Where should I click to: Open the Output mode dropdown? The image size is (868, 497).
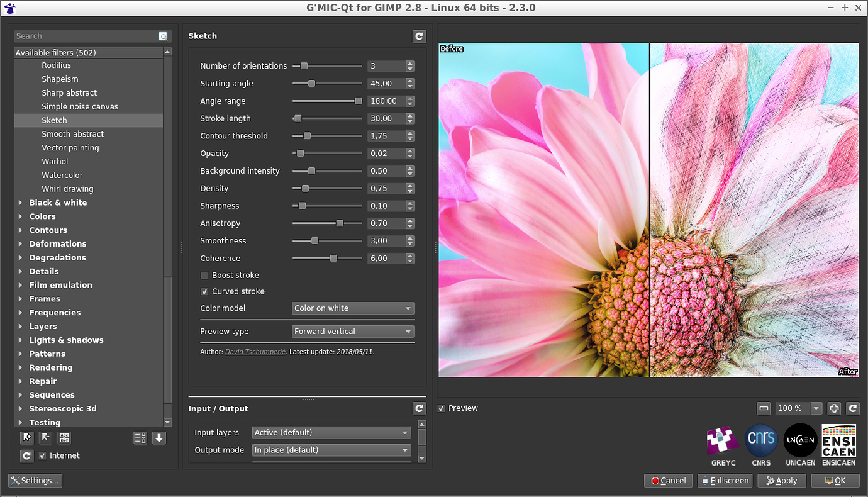331,450
